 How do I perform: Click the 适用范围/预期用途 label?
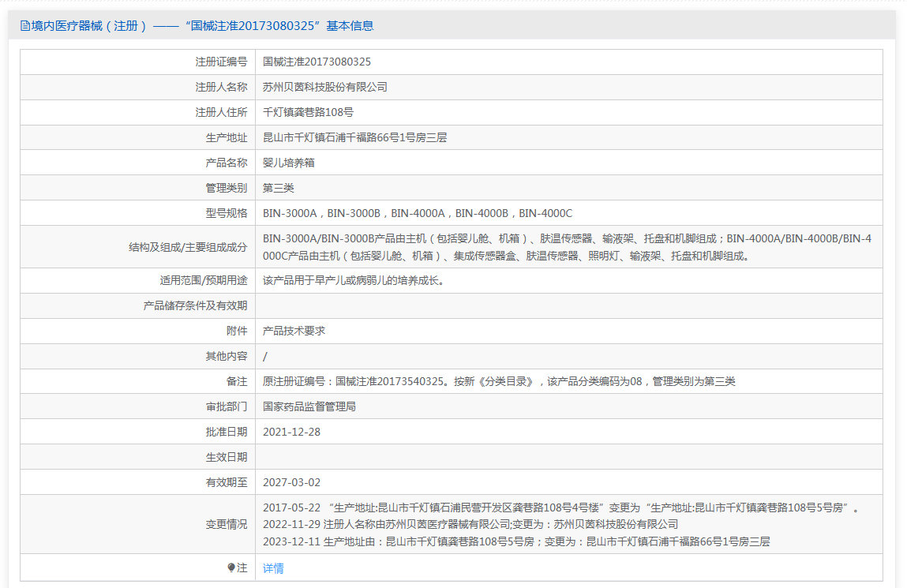204,280
